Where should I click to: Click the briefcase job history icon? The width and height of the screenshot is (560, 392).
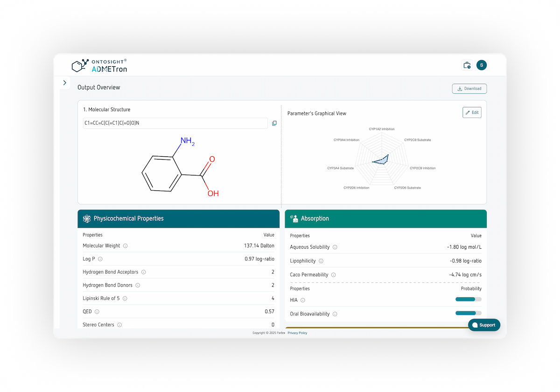[466, 65]
